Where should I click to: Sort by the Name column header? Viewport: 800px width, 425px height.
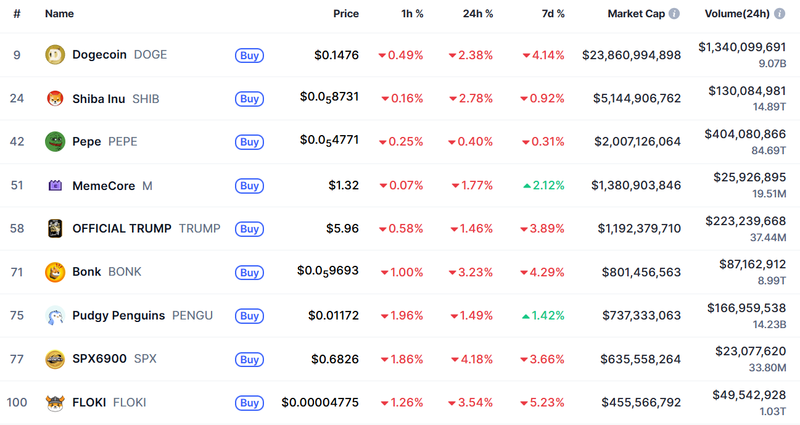tap(59, 15)
